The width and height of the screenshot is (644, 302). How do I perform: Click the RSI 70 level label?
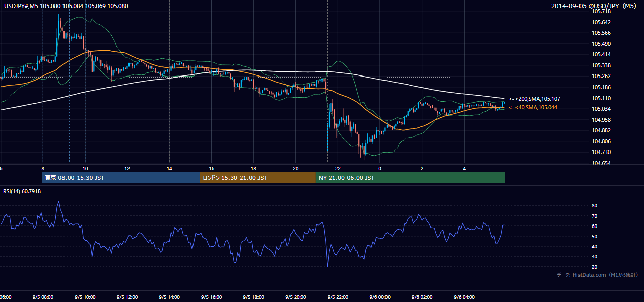(x=595, y=216)
